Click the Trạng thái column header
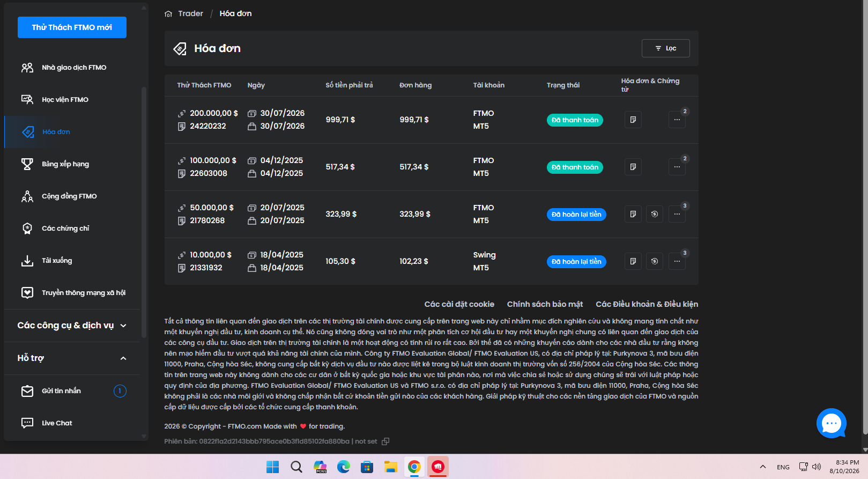This screenshot has width=868, height=479. (563, 85)
